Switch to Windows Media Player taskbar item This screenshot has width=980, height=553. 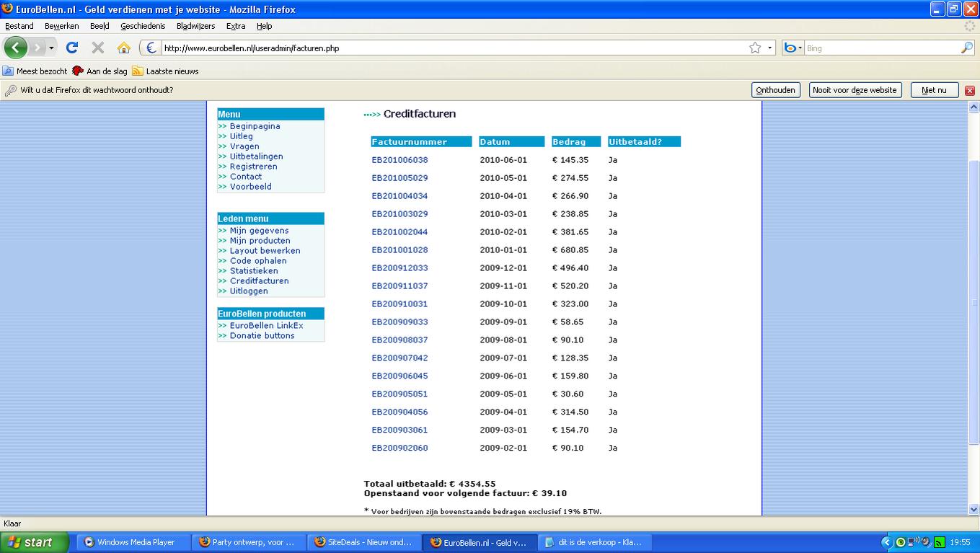[x=133, y=542]
